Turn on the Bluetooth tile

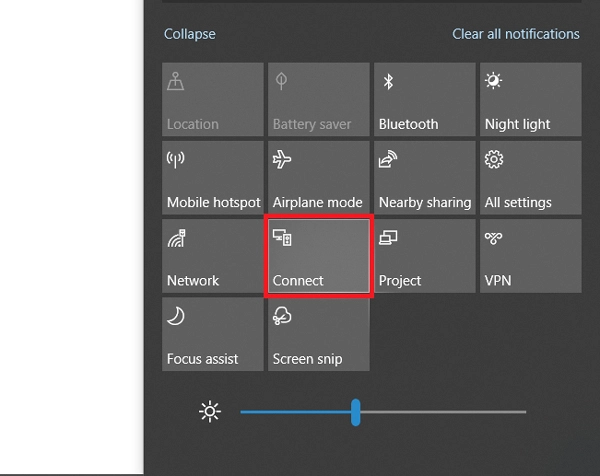point(425,99)
